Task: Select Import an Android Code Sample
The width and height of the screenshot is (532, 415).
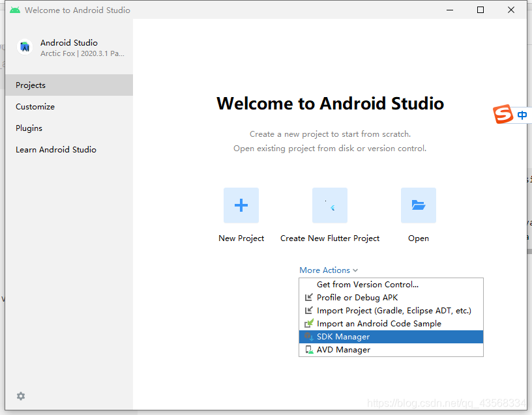Action: coord(391,323)
